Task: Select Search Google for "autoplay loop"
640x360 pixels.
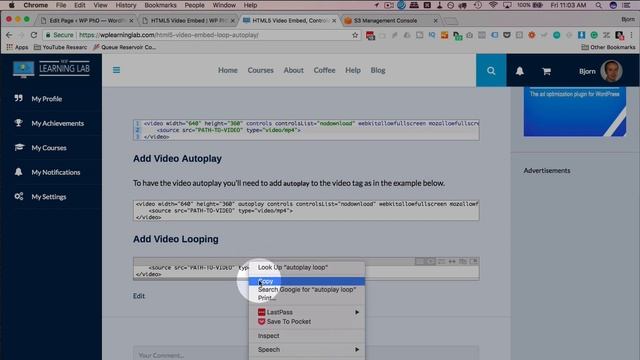Action: 307,290
